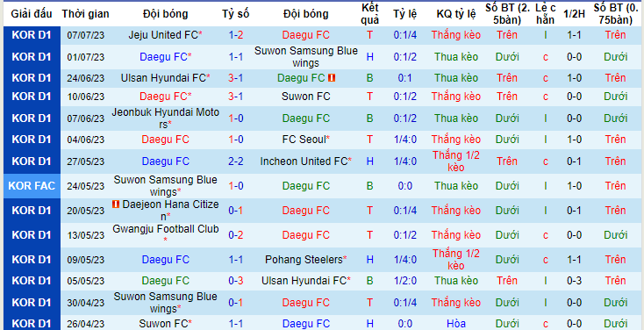This screenshot has height=330, width=644.
Task: Click red card icon beside Daejeon Hana Citizen
Action: (x=116, y=204)
